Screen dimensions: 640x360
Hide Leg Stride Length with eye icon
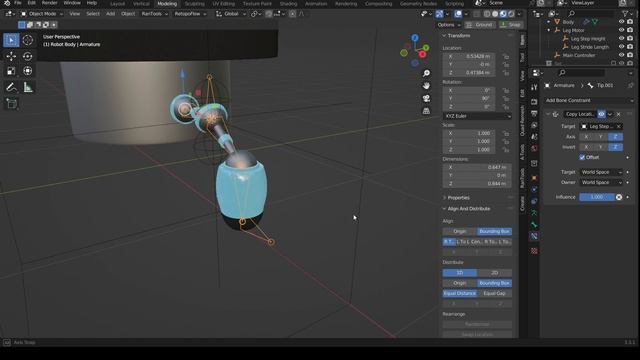pos(622,47)
